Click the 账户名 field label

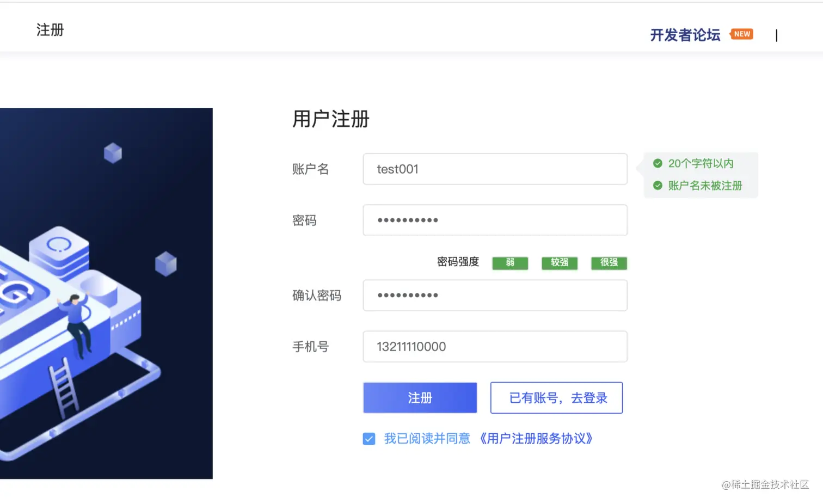(x=311, y=169)
